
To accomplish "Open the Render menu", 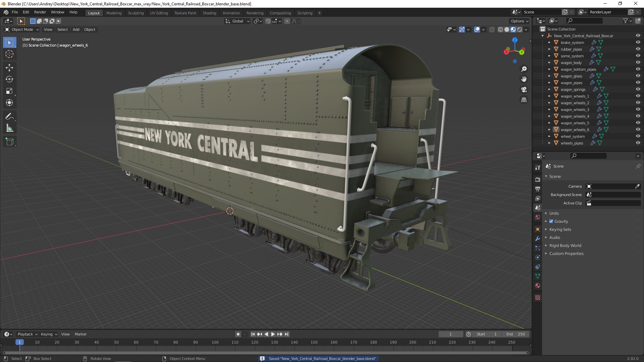I will tap(40, 12).
